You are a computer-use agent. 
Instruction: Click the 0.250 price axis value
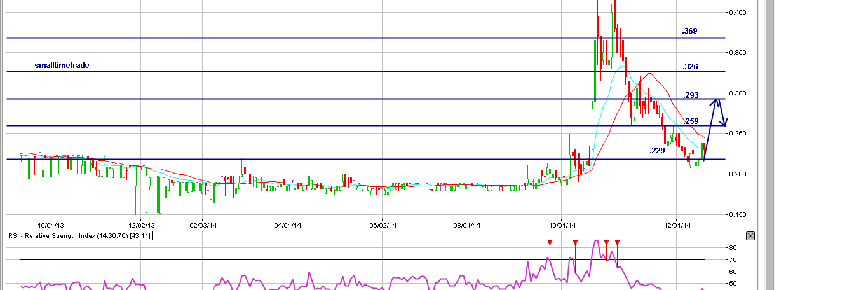[738, 134]
